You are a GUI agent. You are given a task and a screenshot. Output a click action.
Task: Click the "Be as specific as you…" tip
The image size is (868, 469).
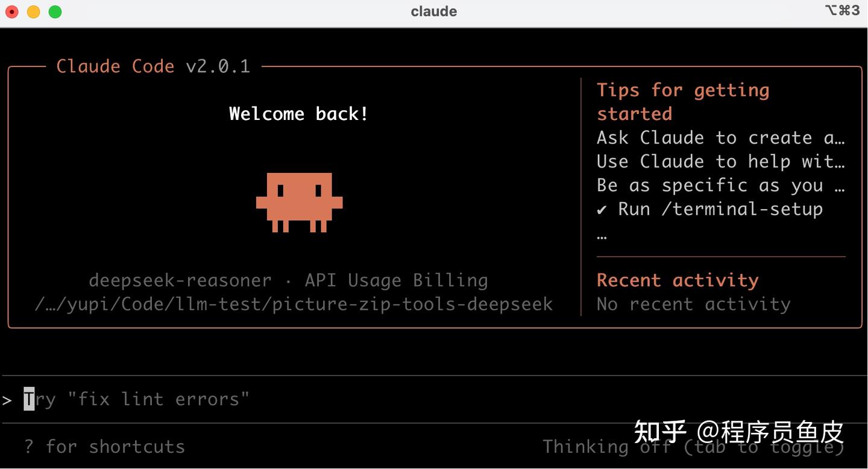(x=721, y=185)
